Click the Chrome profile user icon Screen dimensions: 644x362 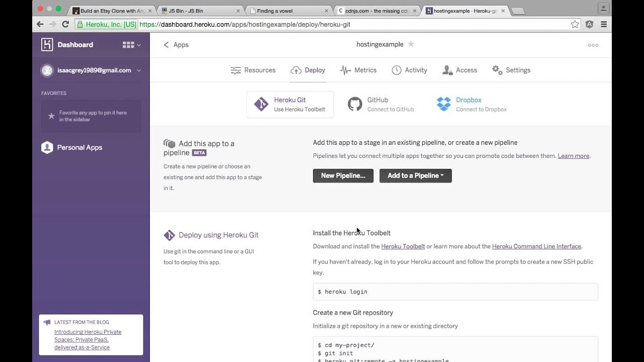(603, 8)
